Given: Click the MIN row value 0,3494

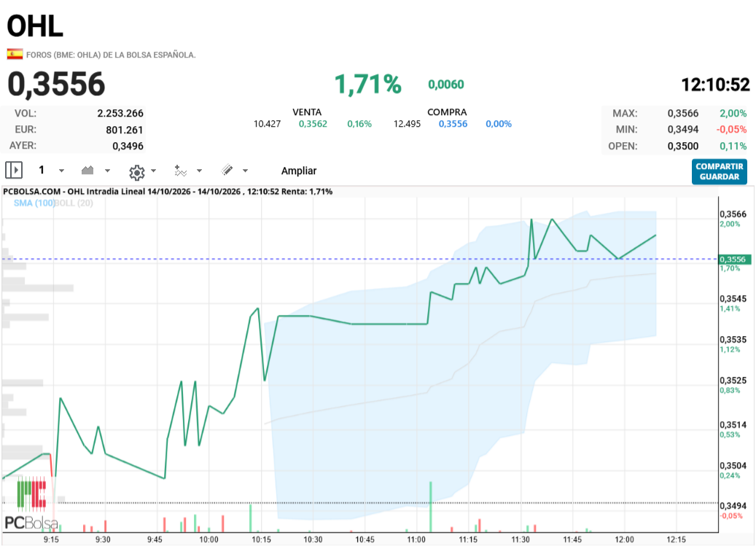Looking at the screenshot, I should point(682,129).
